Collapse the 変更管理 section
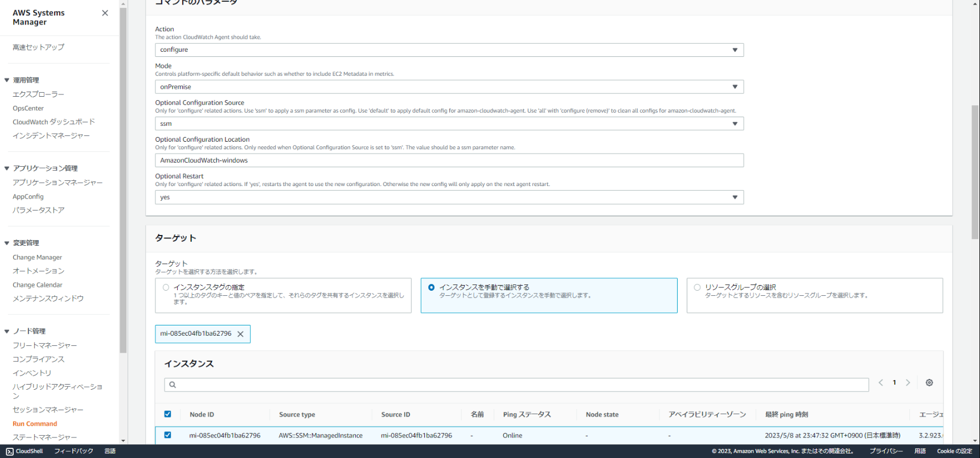980x458 pixels. tap(7, 243)
